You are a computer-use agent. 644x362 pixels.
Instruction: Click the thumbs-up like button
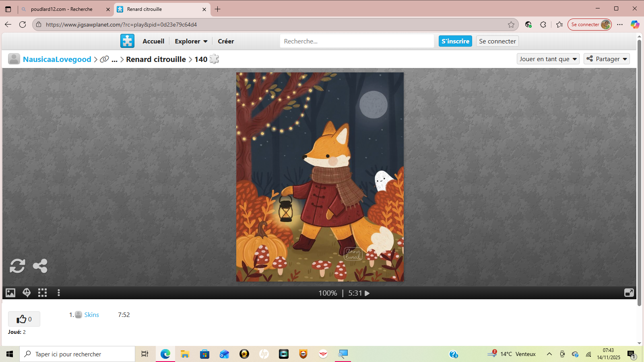coord(24,319)
